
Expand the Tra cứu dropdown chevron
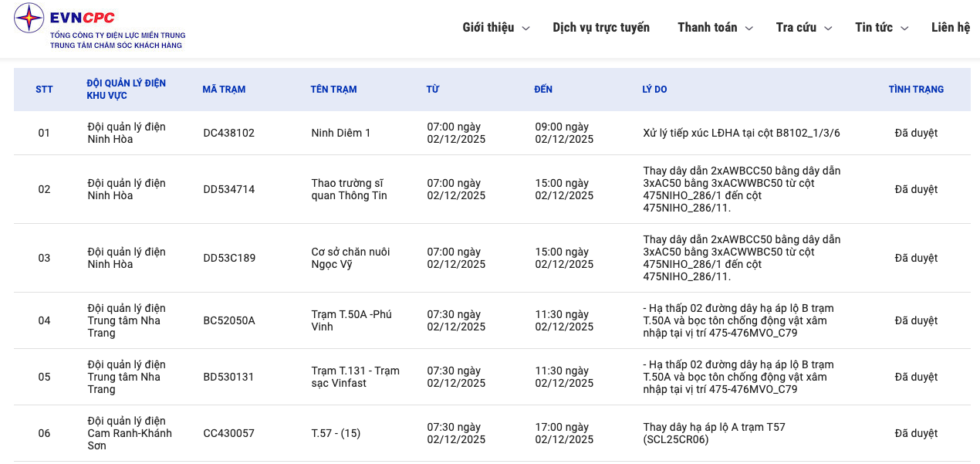pyautogui.click(x=828, y=29)
